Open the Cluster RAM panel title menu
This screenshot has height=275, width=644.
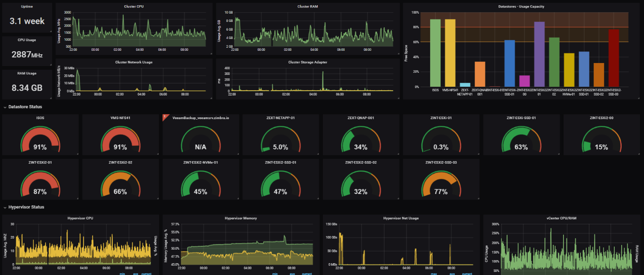click(308, 7)
